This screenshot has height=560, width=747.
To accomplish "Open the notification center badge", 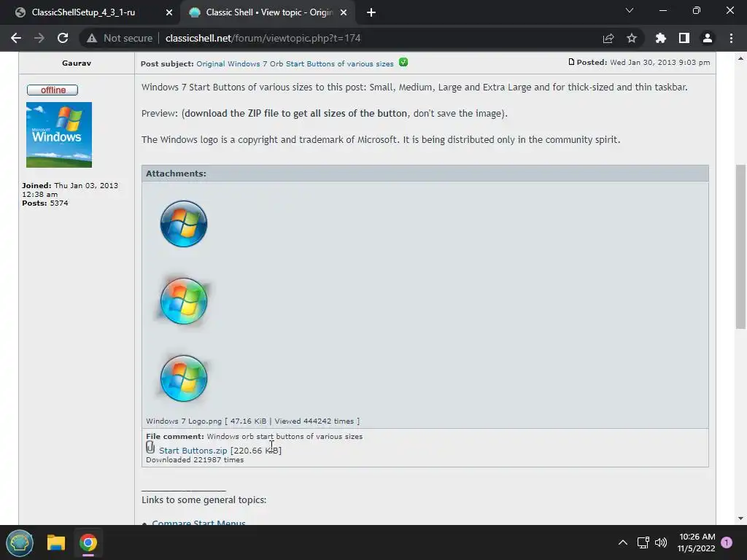I will (727, 542).
